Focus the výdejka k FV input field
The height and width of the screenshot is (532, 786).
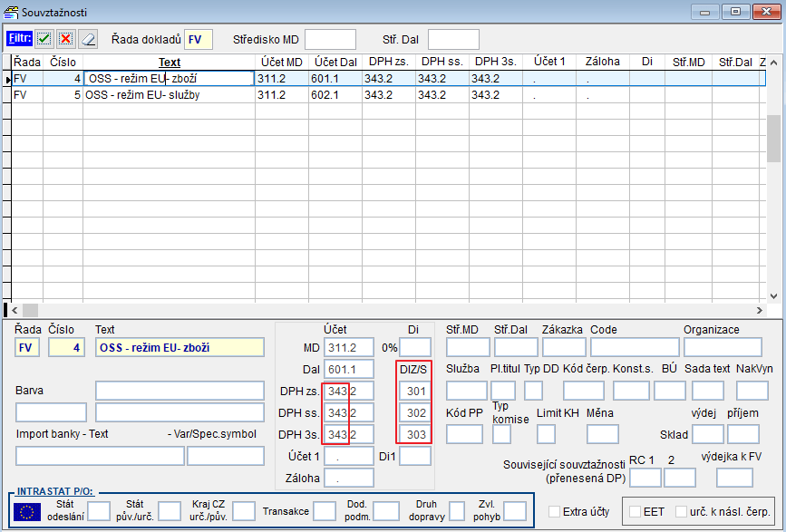coord(734,478)
